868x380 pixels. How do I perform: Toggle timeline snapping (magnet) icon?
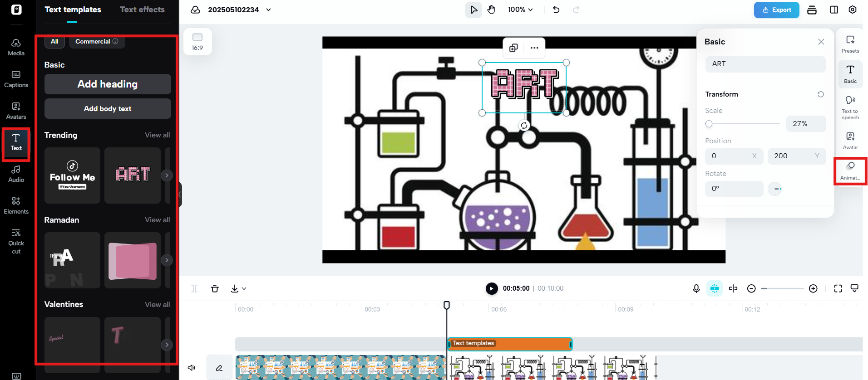(x=715, y=288)
